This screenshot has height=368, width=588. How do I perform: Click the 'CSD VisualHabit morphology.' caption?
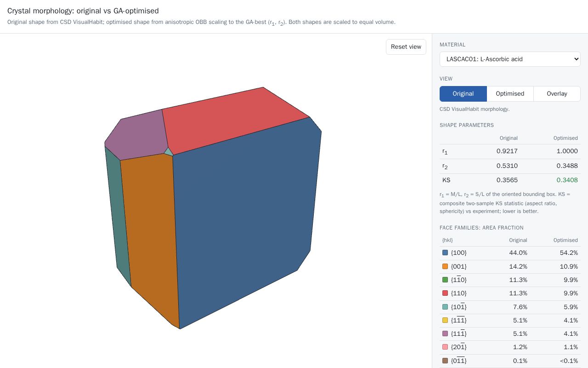coord(475,109)
